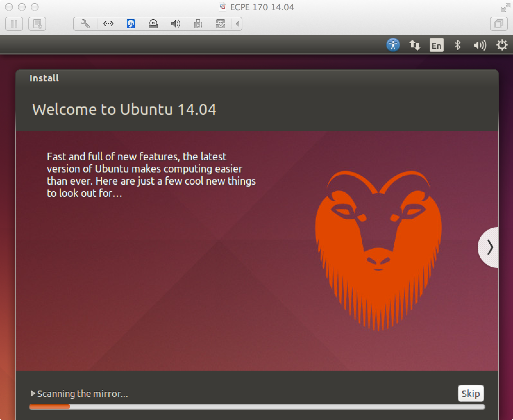
Task: Click the USB device icon in the toolbar
Action: pos(198,24)
